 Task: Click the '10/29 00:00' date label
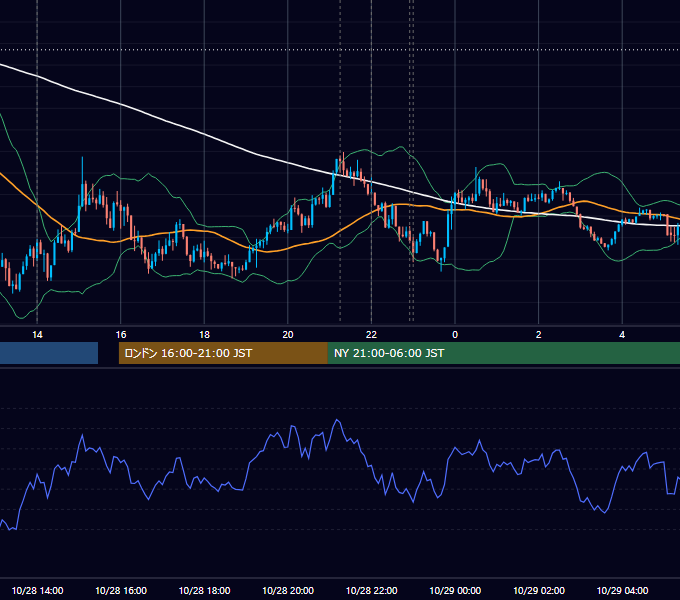pyautogui.click(x=455, y=591)
